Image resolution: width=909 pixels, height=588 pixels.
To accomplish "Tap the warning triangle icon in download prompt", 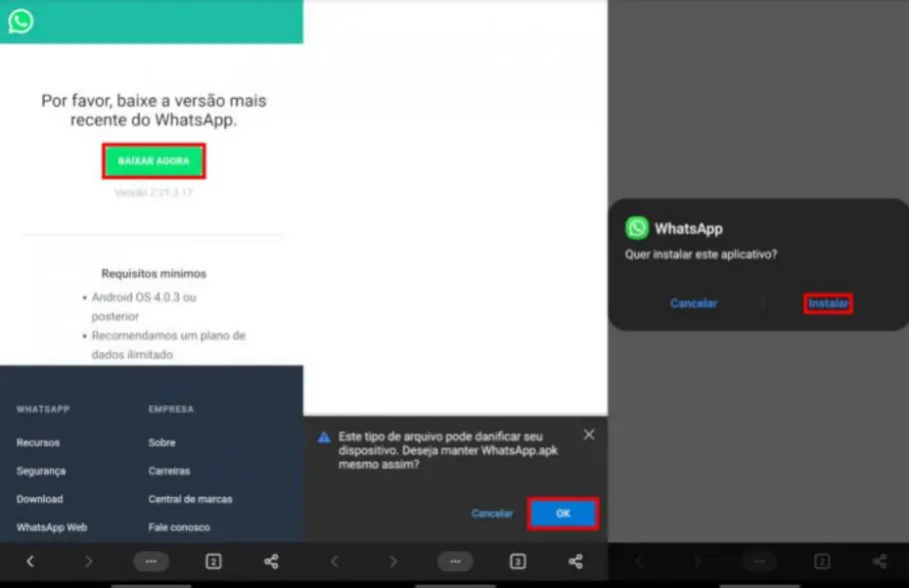I will tap(324, 437).
